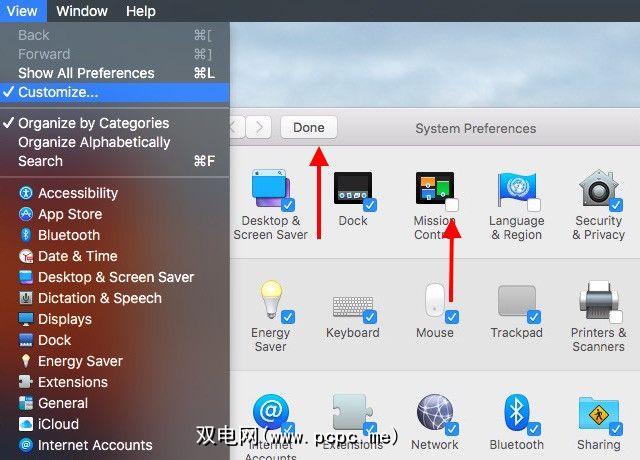This screenshot has height=460, width=640.
Task: Check the Mission Control checkbox
Action: point(452,204)
